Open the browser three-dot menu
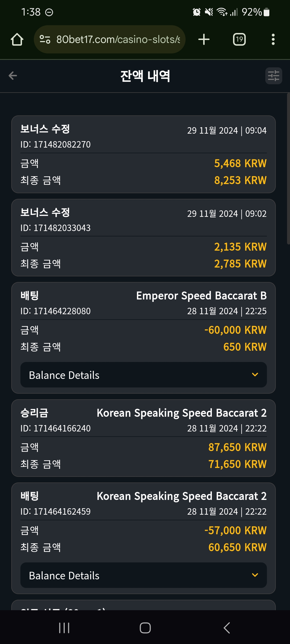The height and width of the screenshot is (644, 290). tap(273, 39)
